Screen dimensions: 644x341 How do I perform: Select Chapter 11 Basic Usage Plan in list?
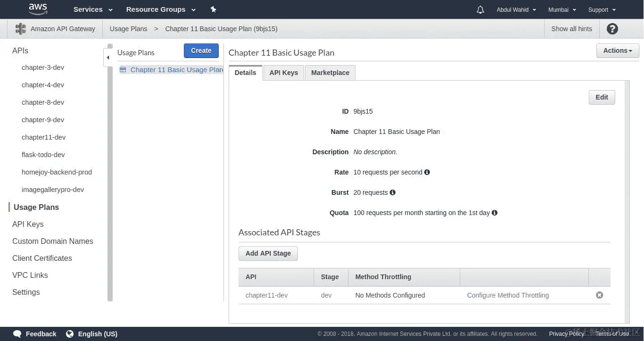pyautogui.click(x=177, y=70)
